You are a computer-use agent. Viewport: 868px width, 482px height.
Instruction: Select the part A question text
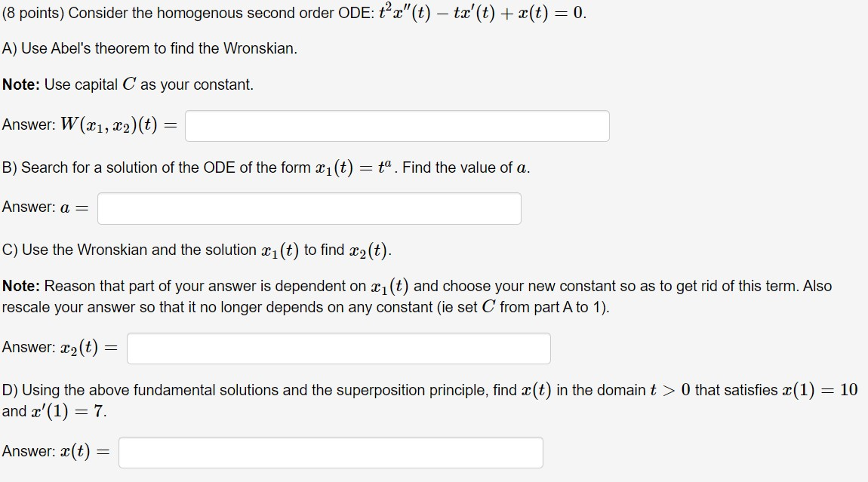(x=151, y=48)
